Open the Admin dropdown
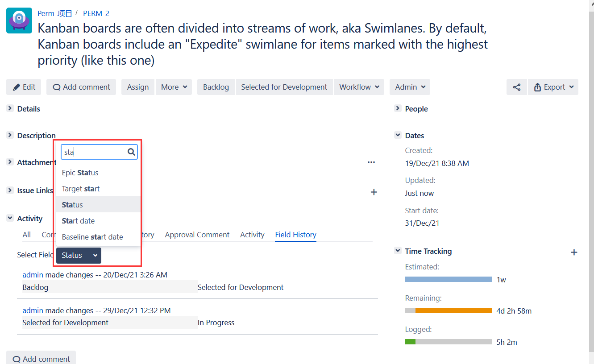The image size is (594, 364). point(410,87)
